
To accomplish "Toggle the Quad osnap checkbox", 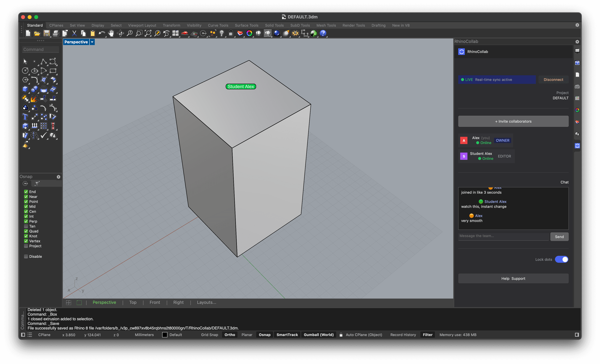I will (26, 231).
